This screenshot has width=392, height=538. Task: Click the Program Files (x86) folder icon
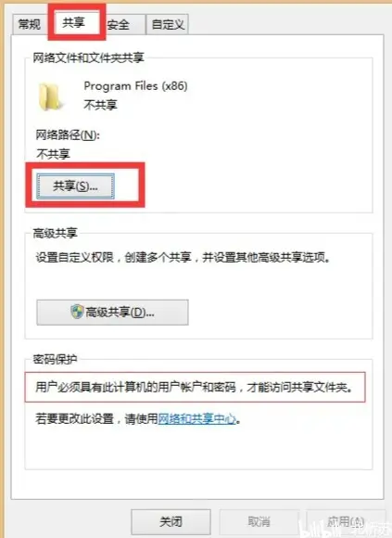tap(50, 96)
